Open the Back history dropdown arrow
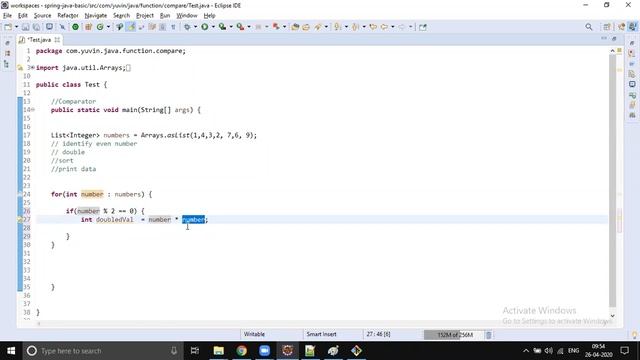The image size is (640, 360). pos(393,27)
